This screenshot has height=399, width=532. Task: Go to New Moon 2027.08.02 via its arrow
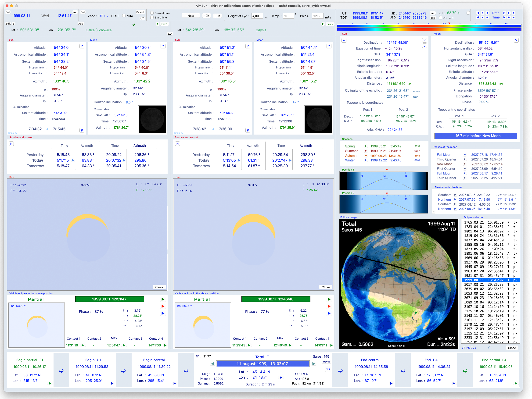click(x=465, y=164)
